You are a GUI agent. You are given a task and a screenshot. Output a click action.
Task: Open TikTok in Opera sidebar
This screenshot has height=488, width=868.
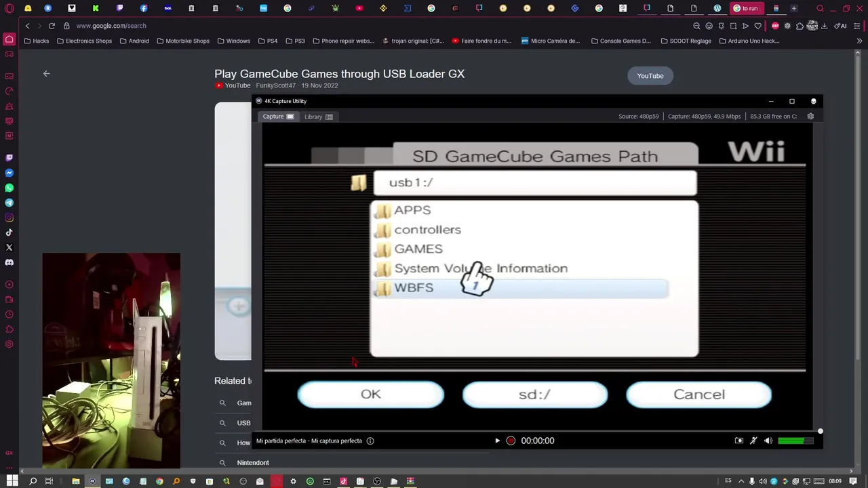coord(9,232)
